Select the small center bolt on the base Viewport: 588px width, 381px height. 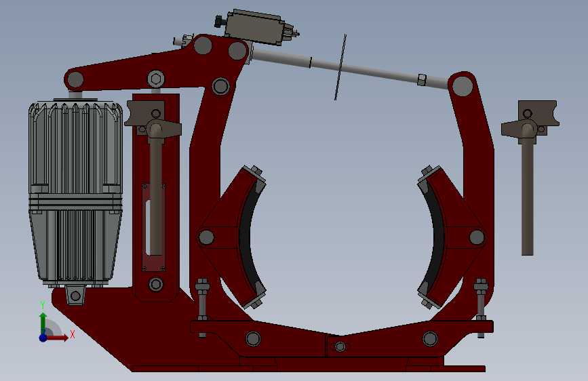tap(340, 346)
